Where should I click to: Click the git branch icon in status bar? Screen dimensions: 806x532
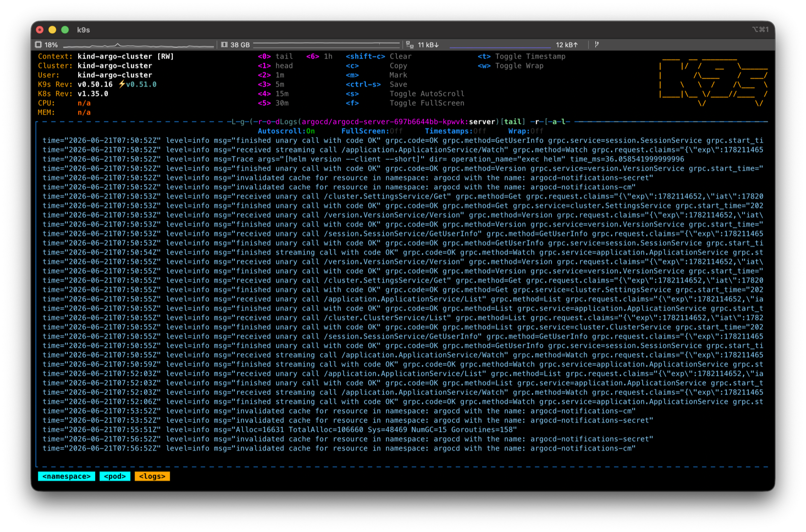[597, 44]
